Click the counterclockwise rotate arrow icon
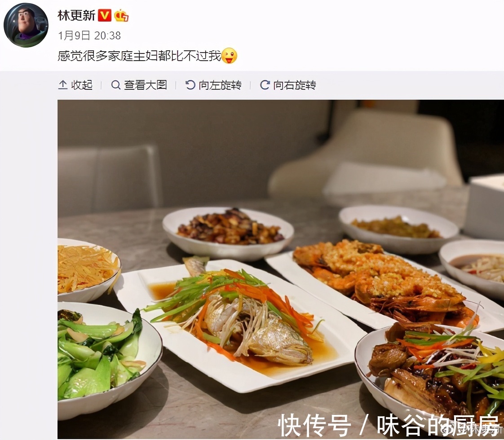 pos(190,85)
